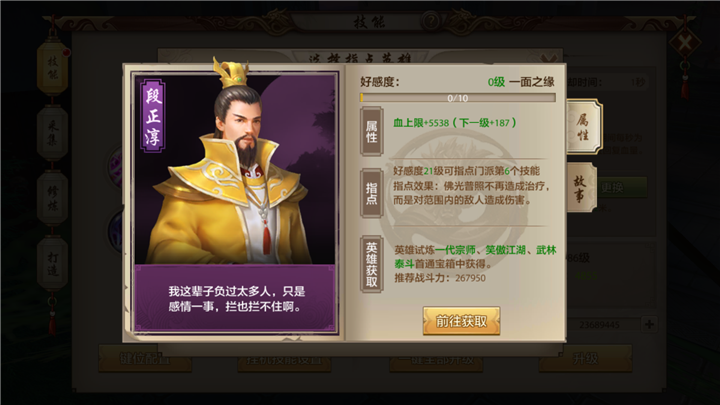The image size is (720, 405).
Task: Open the 修炼 lantern menu
Action: click(x=53, y=198)
